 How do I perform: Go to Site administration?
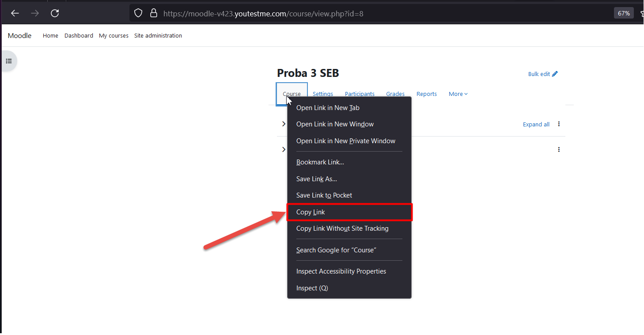click(158, 36)
